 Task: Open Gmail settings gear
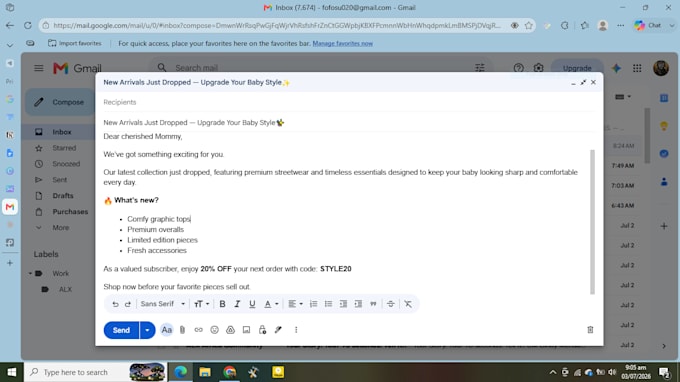coord(538,68)
